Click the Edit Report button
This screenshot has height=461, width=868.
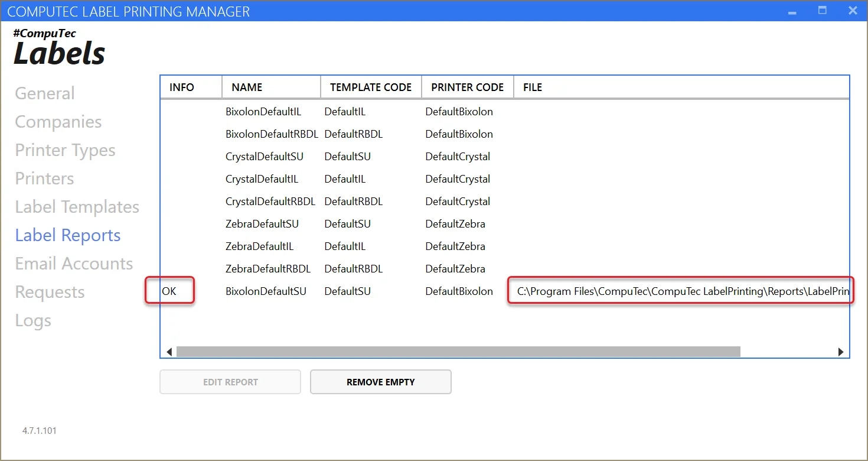[x=230, y=382]
